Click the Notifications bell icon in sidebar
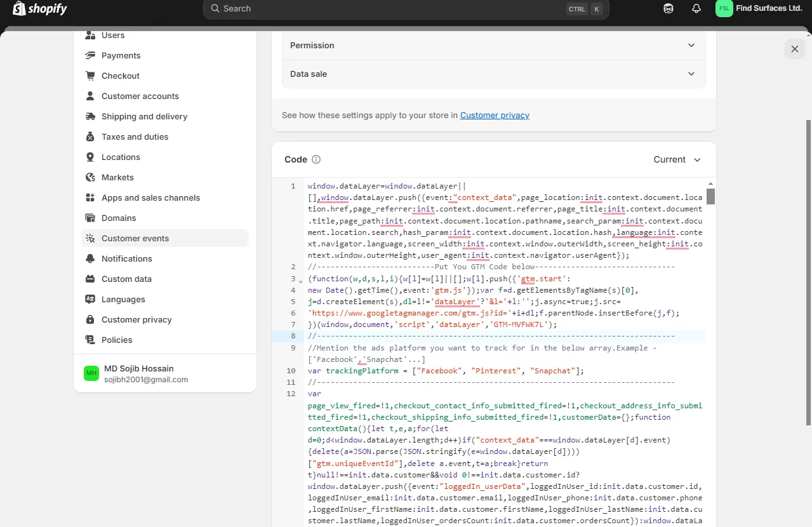 (x=90, y=258)
